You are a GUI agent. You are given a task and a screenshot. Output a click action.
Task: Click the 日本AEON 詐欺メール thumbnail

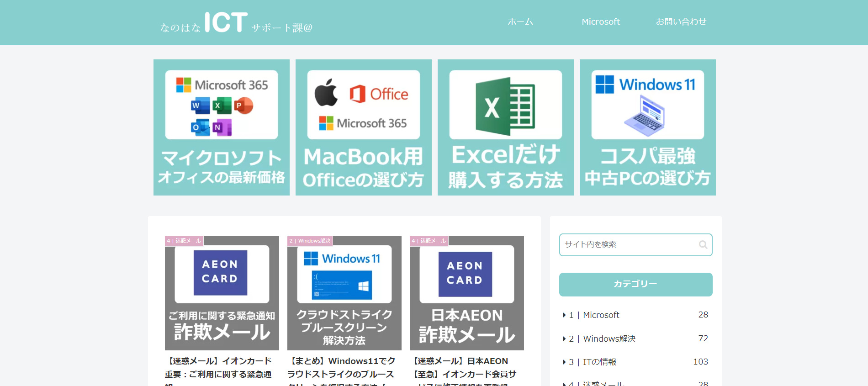click(467, 293)
